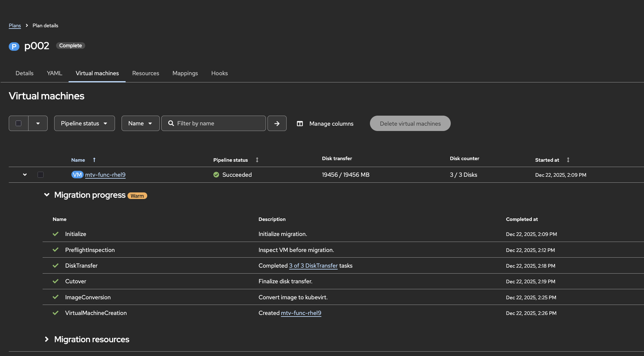This screenshot has width=644, height=356.
Task: Open the 3 of 3 DiskTransfer link
Action: pyautogui.click(x=313, y=266)
